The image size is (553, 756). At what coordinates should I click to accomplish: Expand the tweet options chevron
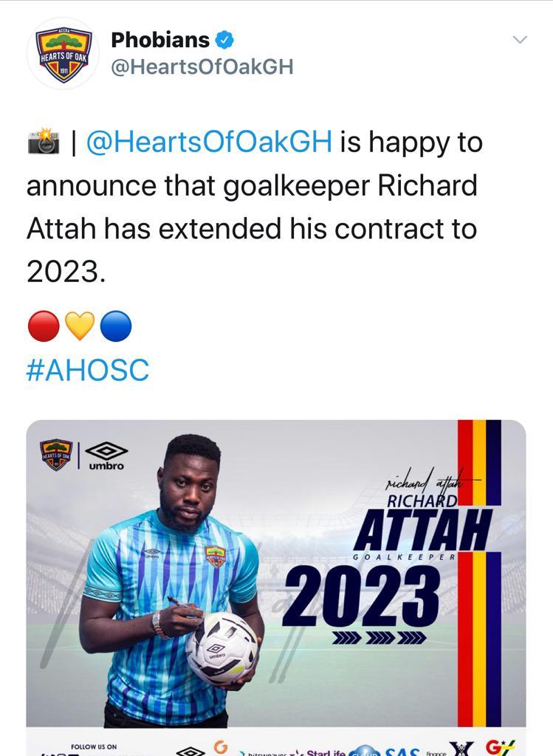[520, 40]
